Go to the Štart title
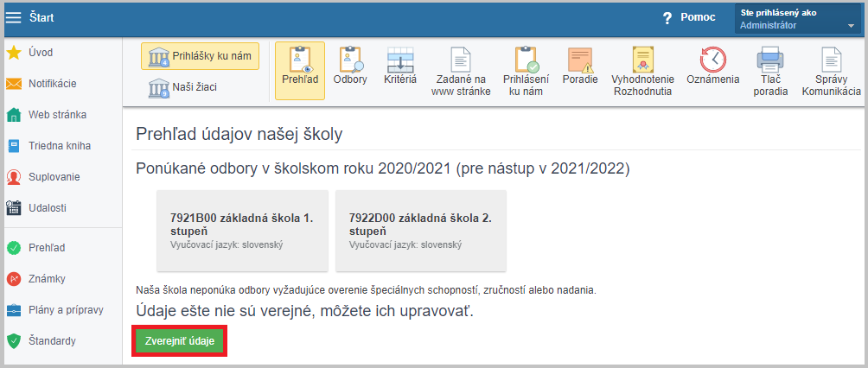The height and width of the screenshot is (368, 868). tap(41, 17)
